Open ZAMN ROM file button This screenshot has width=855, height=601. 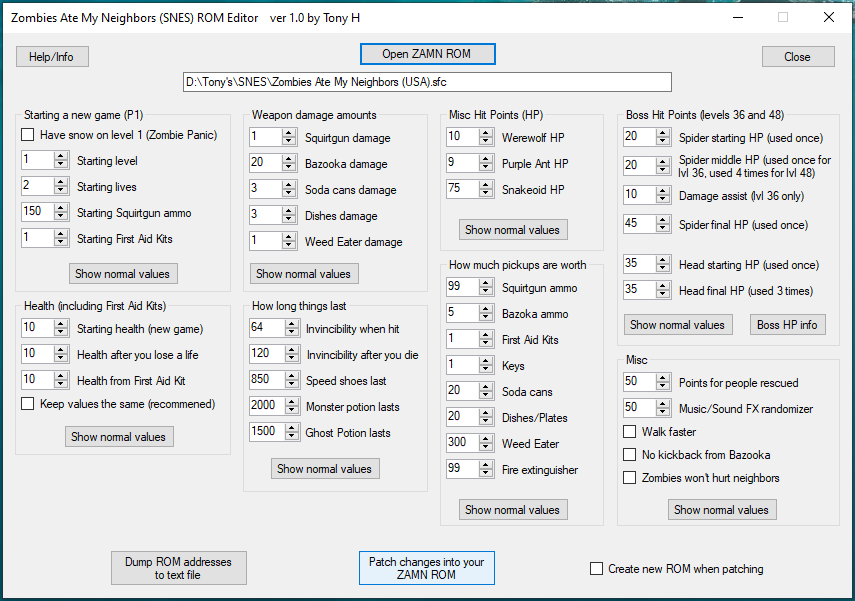click(428, 54)
